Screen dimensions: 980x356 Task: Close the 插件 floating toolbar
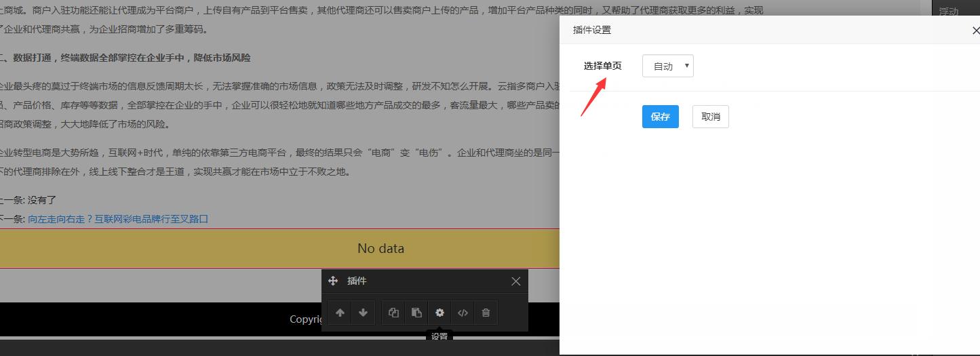coord(515,281)
